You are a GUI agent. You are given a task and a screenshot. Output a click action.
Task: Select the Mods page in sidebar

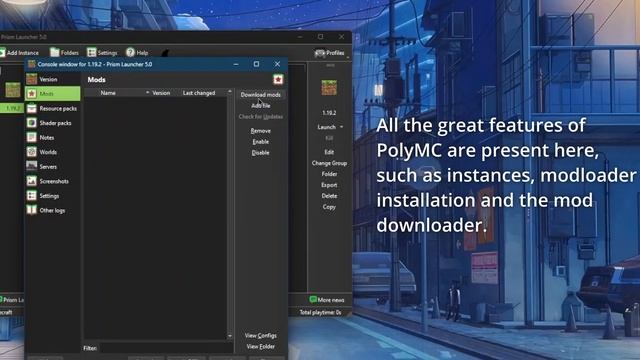pos(53,94)
